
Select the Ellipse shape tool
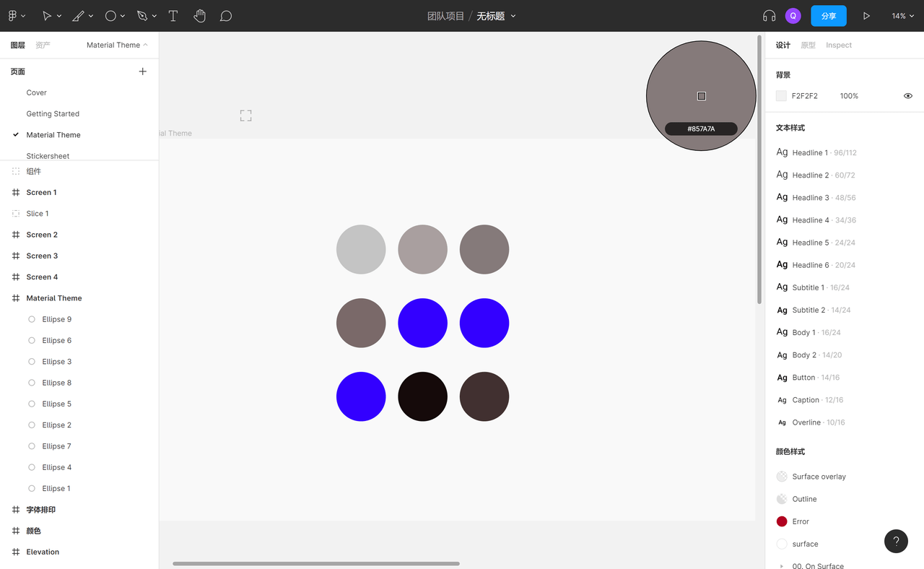tap(110, 16)
